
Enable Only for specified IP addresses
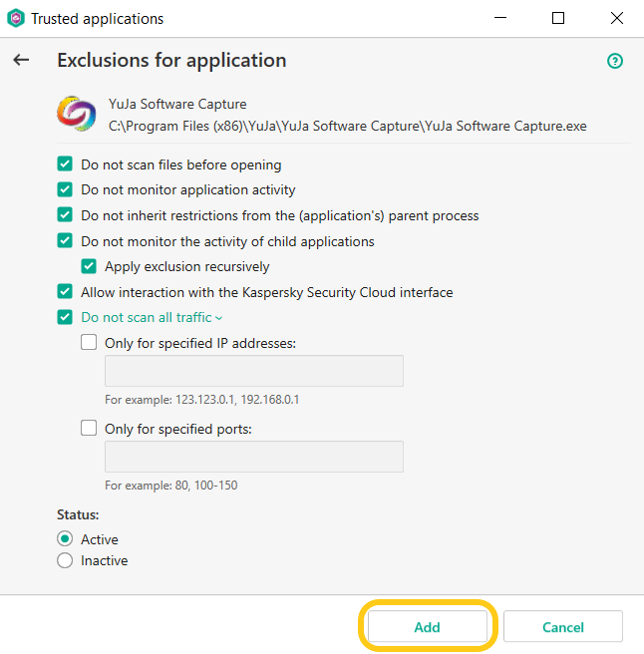89,342
